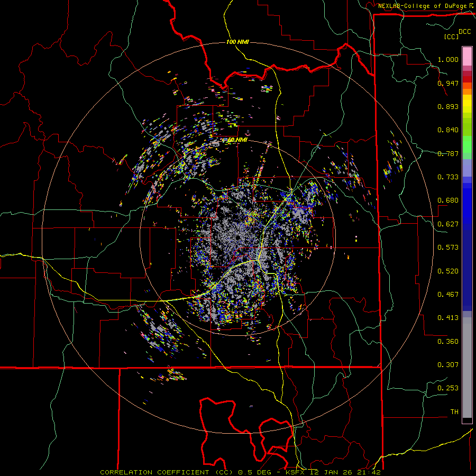Click the 0.787 scale value
Screen dimensions: 476x476
coord(448,153)
